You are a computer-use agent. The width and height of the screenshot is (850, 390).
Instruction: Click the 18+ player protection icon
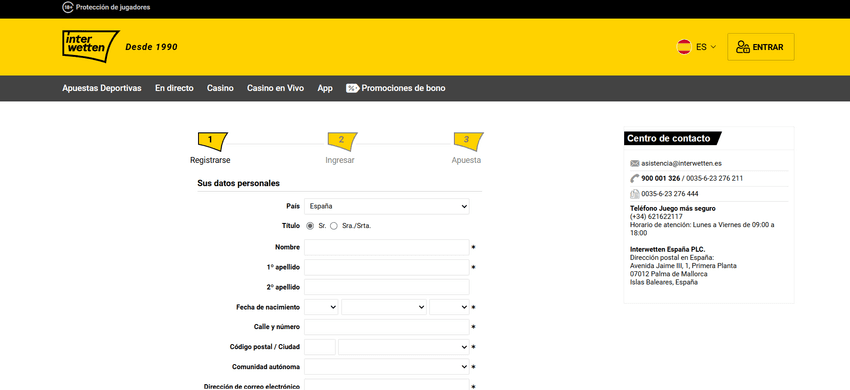[68, 8]
